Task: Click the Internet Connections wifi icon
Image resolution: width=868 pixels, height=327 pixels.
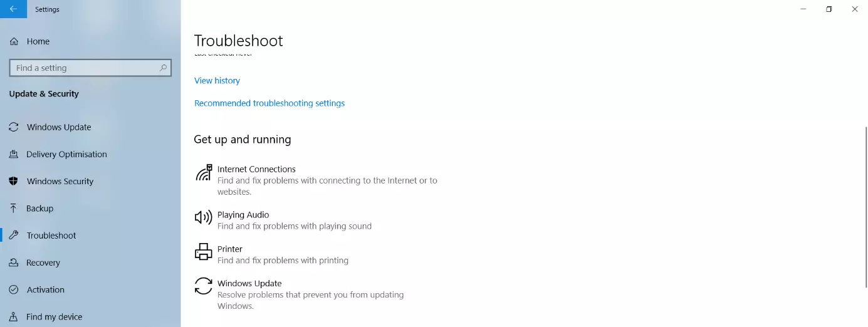Action: [x=204, y=172]
